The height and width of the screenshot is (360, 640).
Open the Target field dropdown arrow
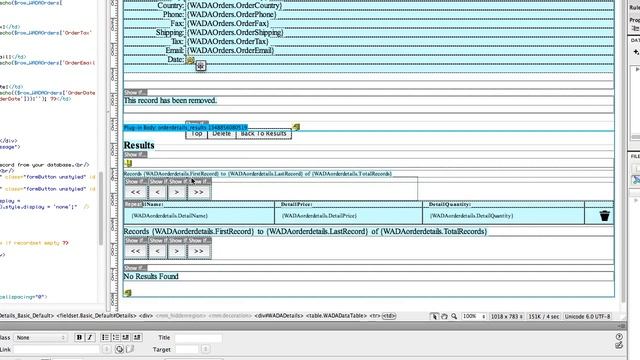pos(205,349)
